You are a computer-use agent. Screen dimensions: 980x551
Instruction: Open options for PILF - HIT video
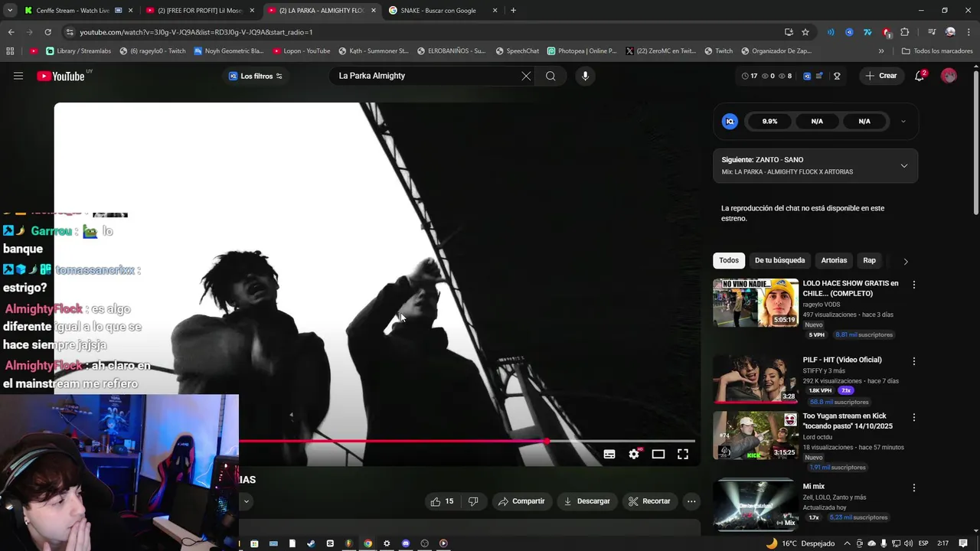click(x=913, y=361)
